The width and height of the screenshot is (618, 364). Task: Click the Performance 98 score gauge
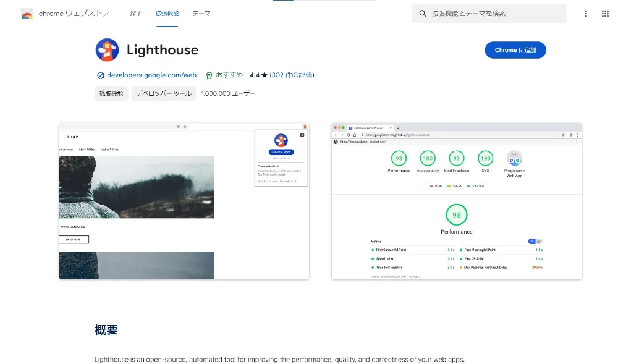(399, 158)
